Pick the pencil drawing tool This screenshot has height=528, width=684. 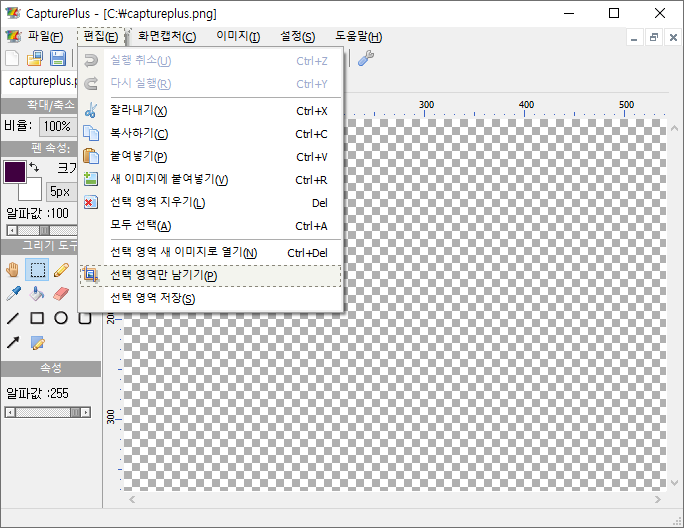[61, 269]
